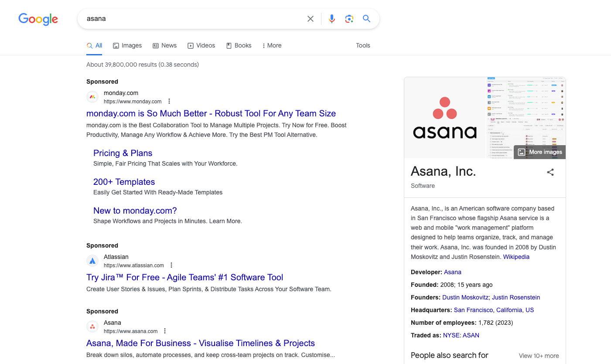Switch to the Images tab
The width and height of the screenshot is (611, 364).
127,45
